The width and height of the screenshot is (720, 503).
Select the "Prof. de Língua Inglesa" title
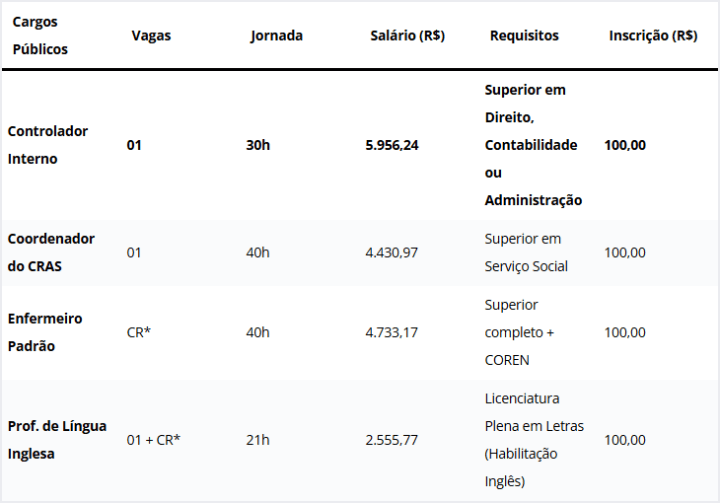coord(56,440)
